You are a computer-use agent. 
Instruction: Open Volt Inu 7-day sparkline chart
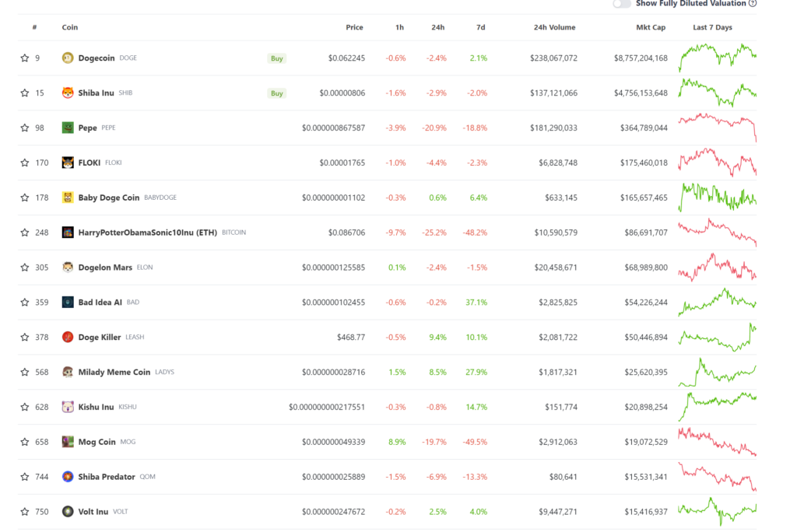717,511
